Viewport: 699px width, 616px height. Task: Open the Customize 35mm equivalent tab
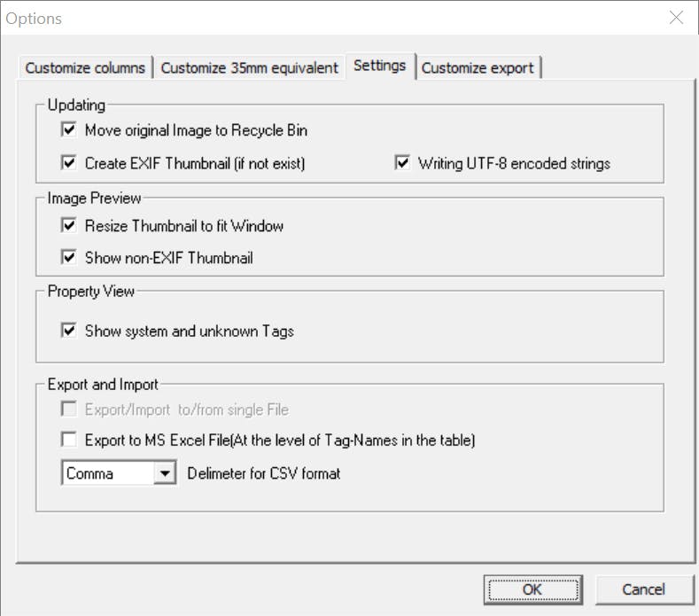(x=249, y=68)
